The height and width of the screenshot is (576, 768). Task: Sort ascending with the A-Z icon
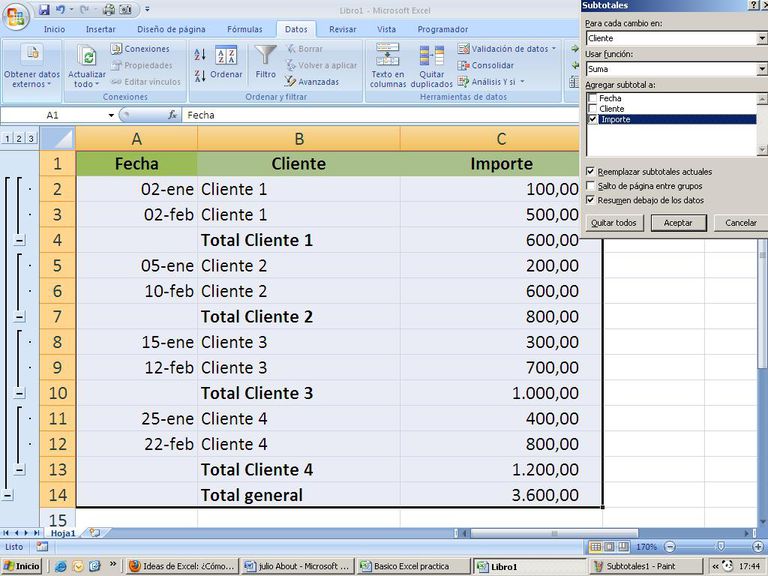[200, 55]
